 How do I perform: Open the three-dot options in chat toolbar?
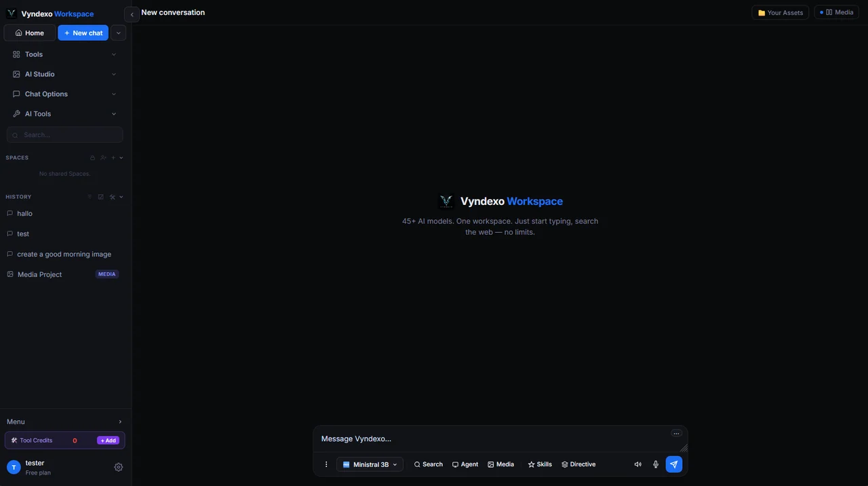coord(326,464)
